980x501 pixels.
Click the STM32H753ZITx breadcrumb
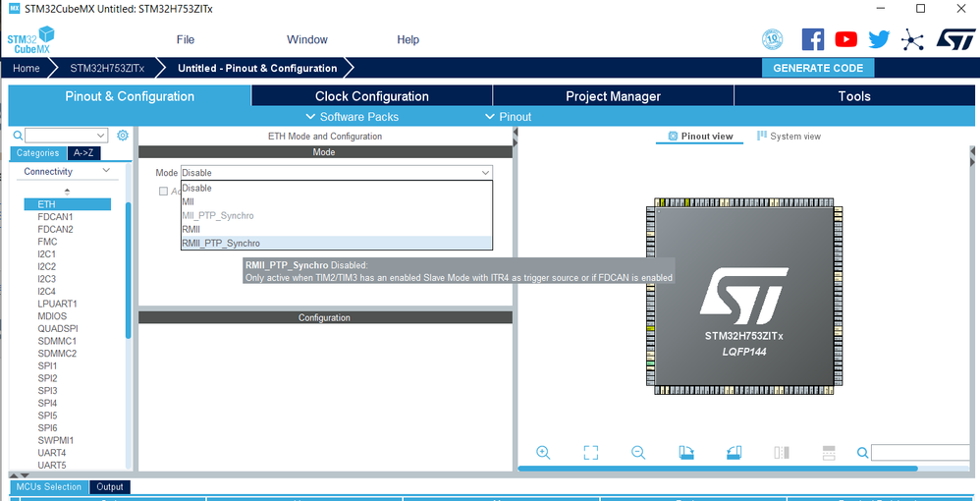tap(107, 68)
